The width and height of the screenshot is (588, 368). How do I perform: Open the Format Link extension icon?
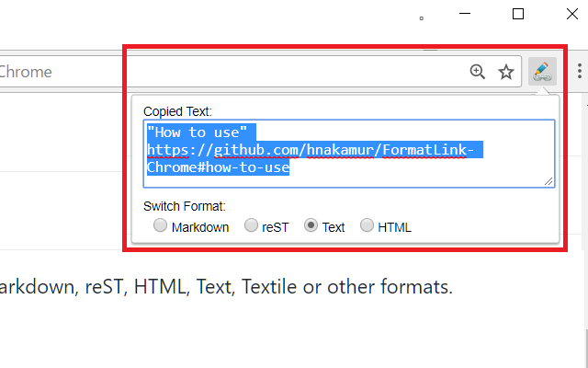[542, 71]
